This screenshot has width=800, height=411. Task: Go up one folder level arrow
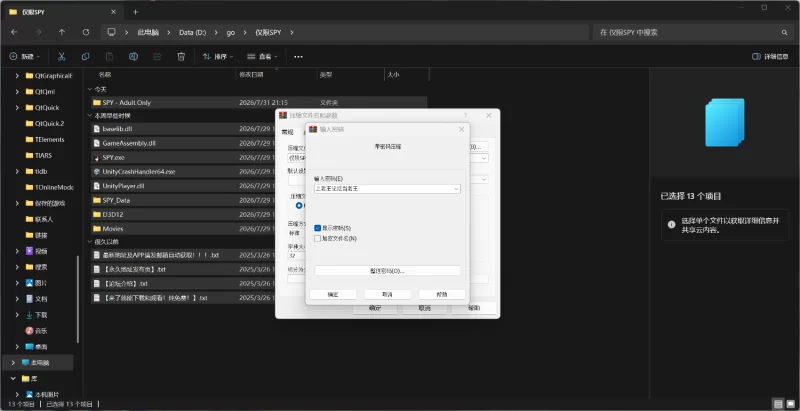pos(62,32)
